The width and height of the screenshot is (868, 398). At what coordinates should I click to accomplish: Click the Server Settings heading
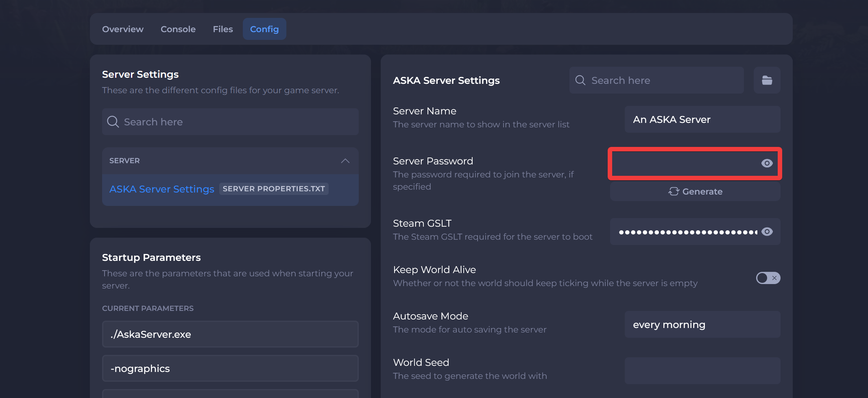point(140,74)
